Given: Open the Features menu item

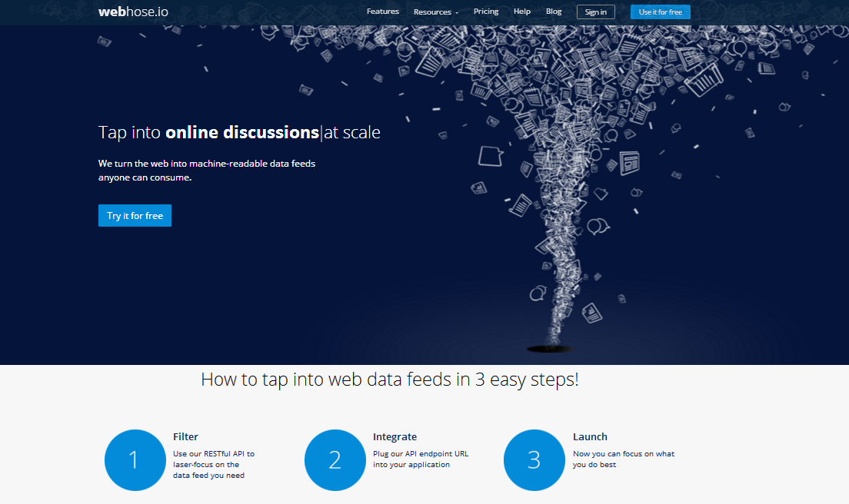Looking at the screenshot, I should [383, 12].
